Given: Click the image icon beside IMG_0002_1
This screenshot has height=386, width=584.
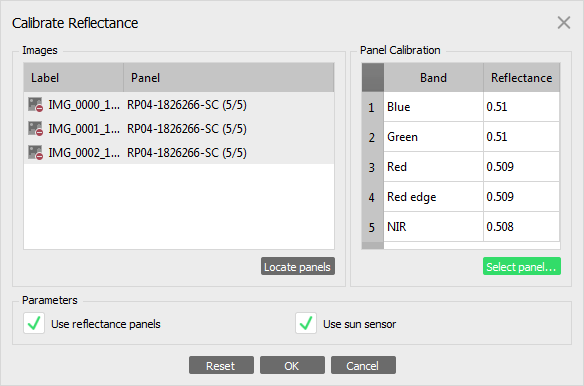Looking at the screenshot, I should click(x=35, y=152).
